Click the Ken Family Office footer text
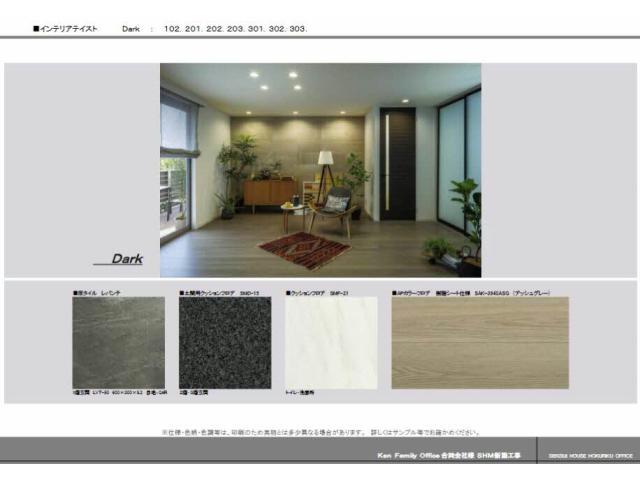Screen dimensions: 640x480 coord(447,455)
